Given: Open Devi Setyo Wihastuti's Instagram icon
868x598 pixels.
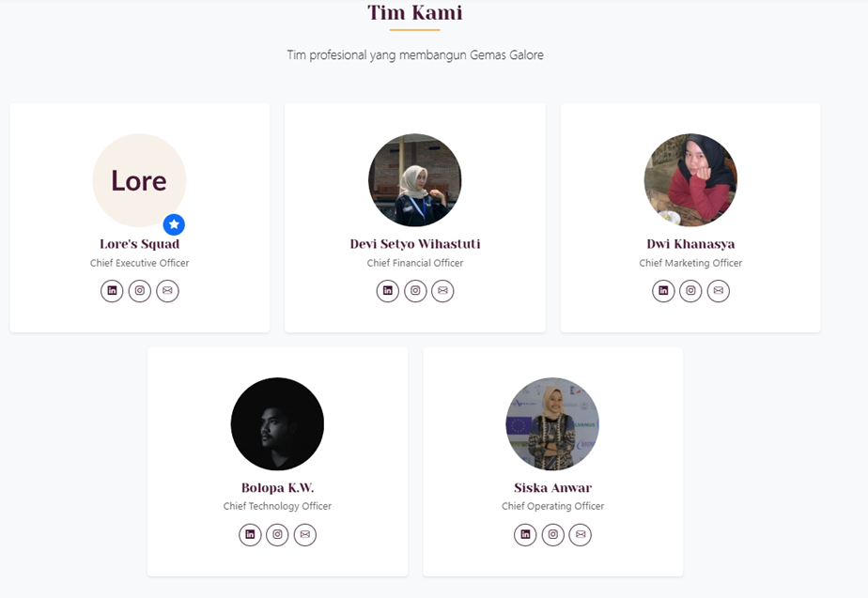Looking at the screenshot, I should [415, 291].
